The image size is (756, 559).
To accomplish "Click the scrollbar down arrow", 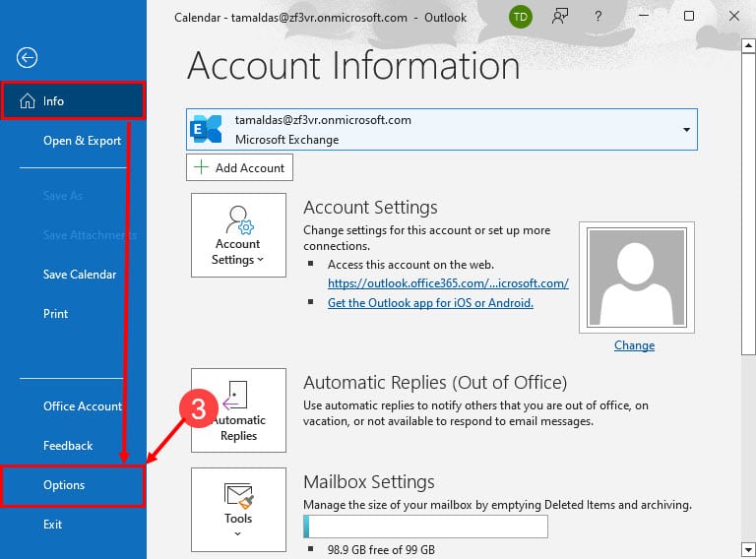I will click(748, 549).
